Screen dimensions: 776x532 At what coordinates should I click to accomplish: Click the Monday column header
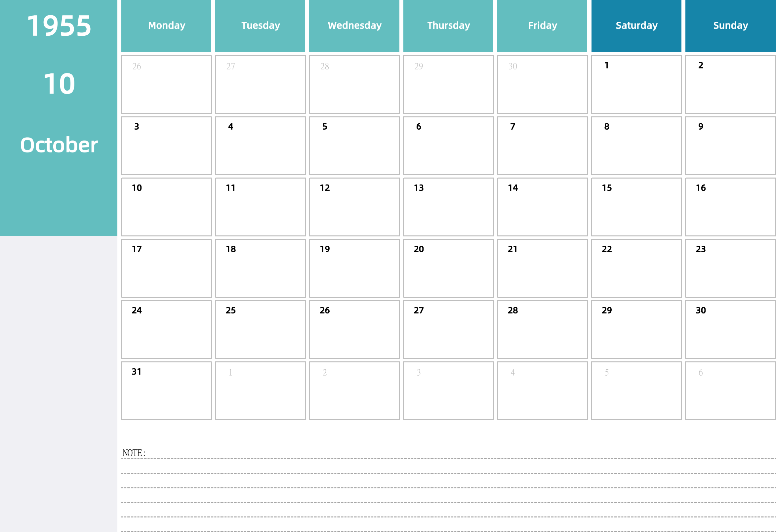pos(166,25)
